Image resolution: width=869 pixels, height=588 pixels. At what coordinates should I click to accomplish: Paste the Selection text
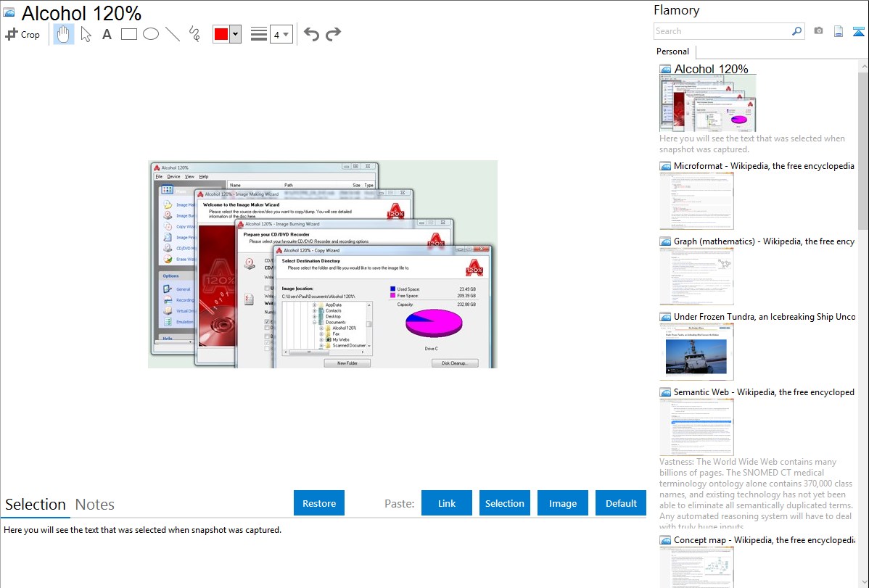[x=505, y=503]
